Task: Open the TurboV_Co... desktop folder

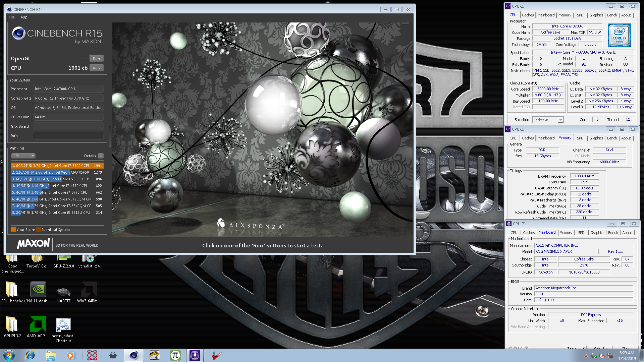Action: [x=38, y=262]
